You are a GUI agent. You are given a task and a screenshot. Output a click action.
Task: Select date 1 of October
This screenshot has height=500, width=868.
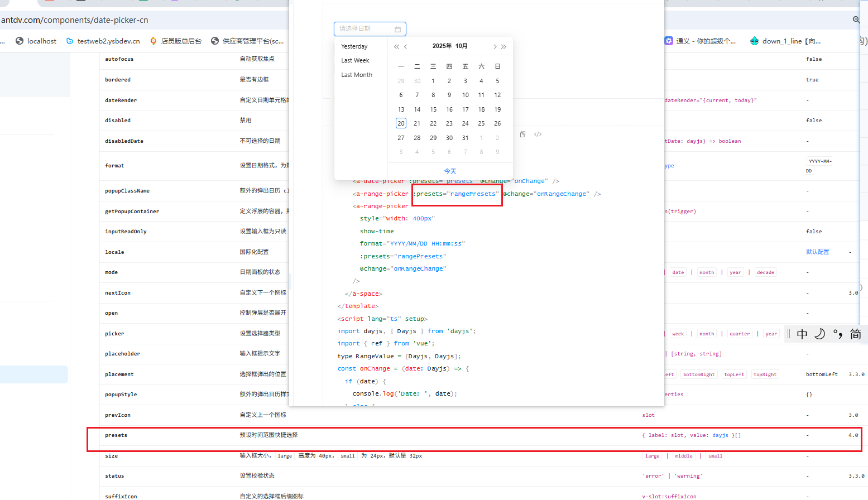pyautogui.click(x=433, y=81)
